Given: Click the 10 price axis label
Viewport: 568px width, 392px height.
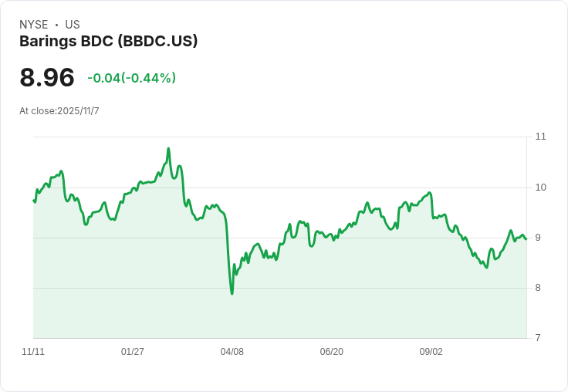Looking at the screenshot, I should (541, 188).
